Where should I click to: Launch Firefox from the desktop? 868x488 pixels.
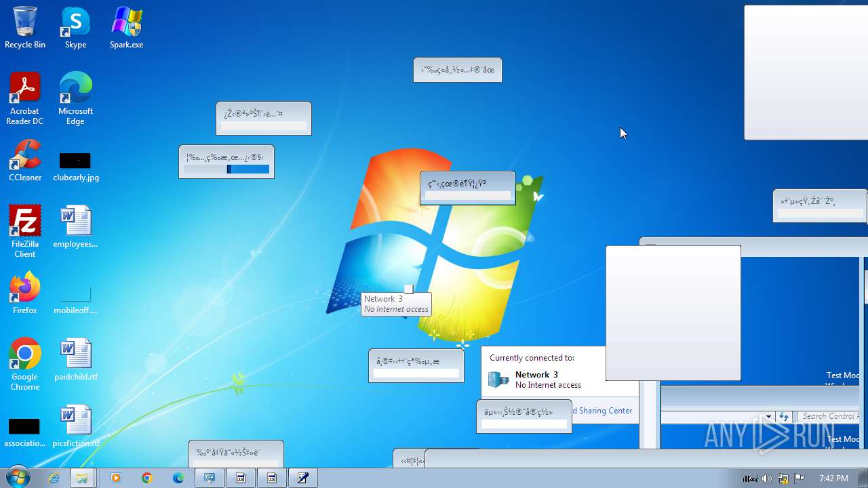coord(25,293)
